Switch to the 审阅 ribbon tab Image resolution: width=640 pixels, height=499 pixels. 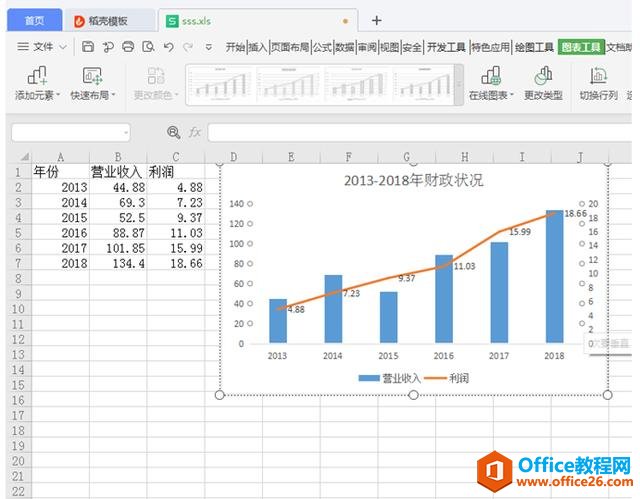pyautogui.click(x=367, y=47)
